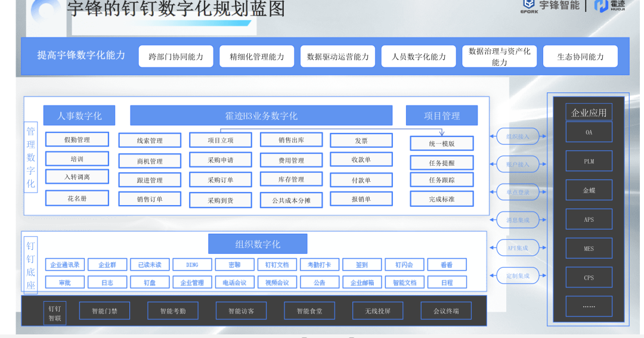Screen dimensions: 644x338
Task: Click the 金蝶 enterprise application box
Action: click(x=589, y=190)
